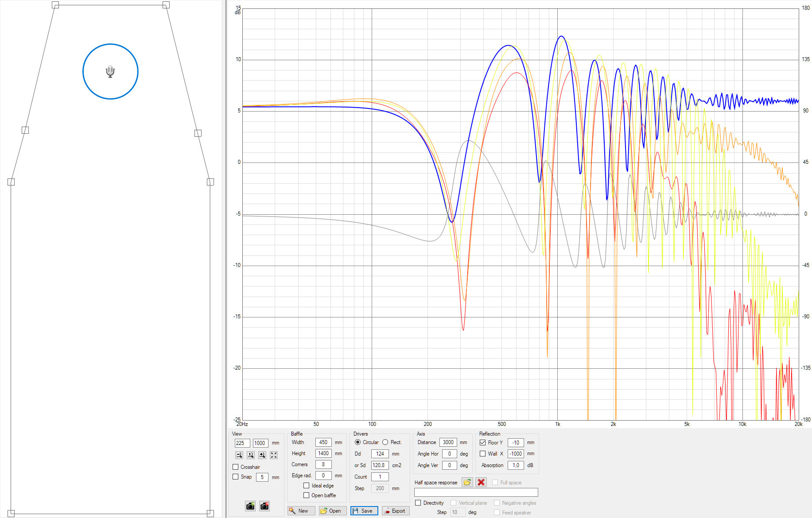Clear half space response with red X
Screen dimensions: 812x518
pyautogui.click(x=481, y=483)
